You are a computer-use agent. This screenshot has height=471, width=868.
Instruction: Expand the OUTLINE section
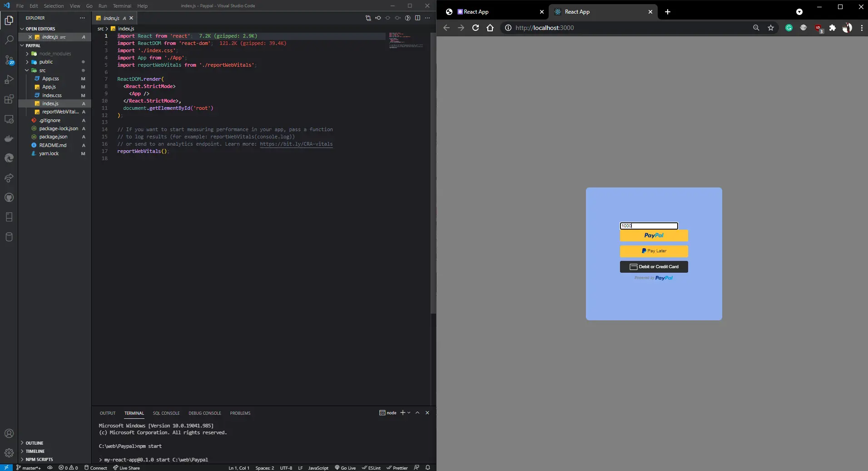pyautogui.click(x=35, y=443)
